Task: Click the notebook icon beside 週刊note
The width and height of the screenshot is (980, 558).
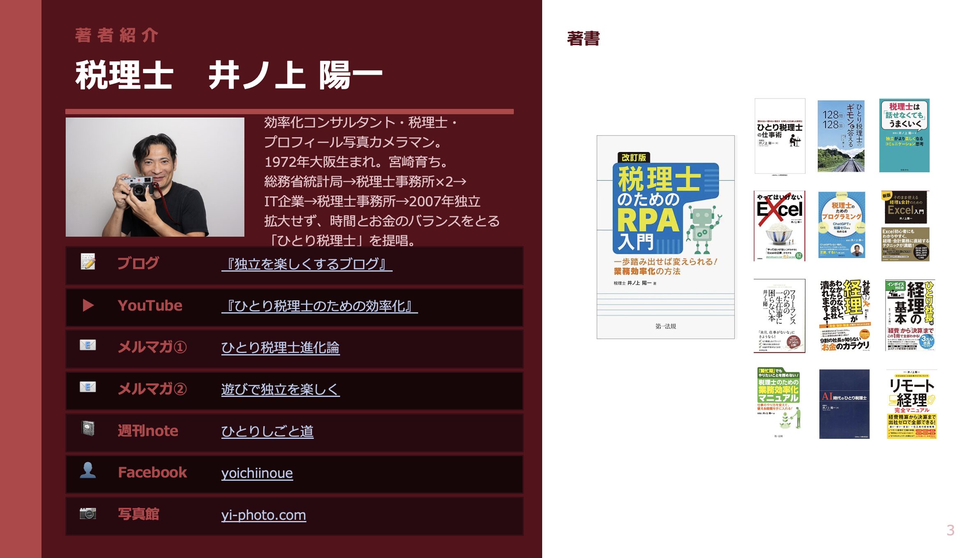Action: tap(88, 429)
